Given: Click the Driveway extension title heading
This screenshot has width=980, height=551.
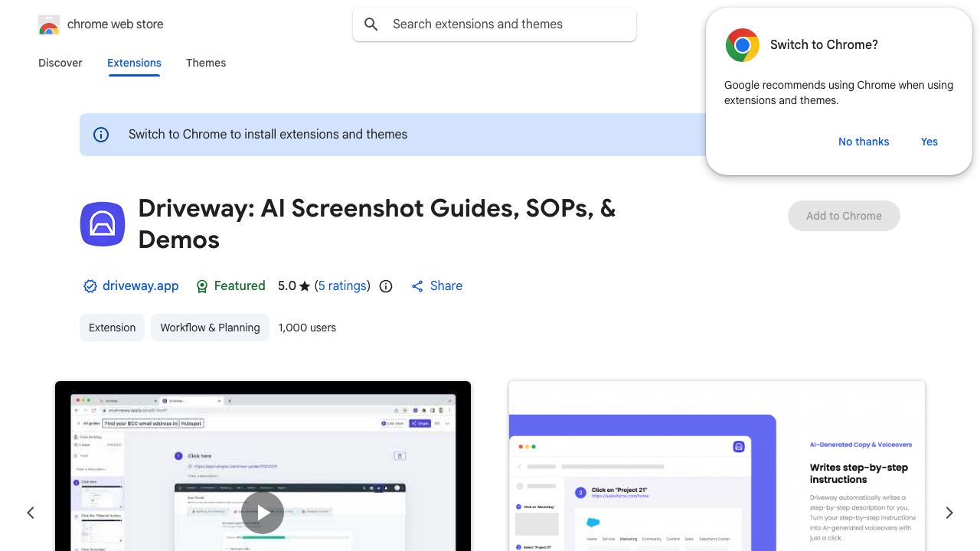Looking at the screenshot, I should [x=377, y=224].
